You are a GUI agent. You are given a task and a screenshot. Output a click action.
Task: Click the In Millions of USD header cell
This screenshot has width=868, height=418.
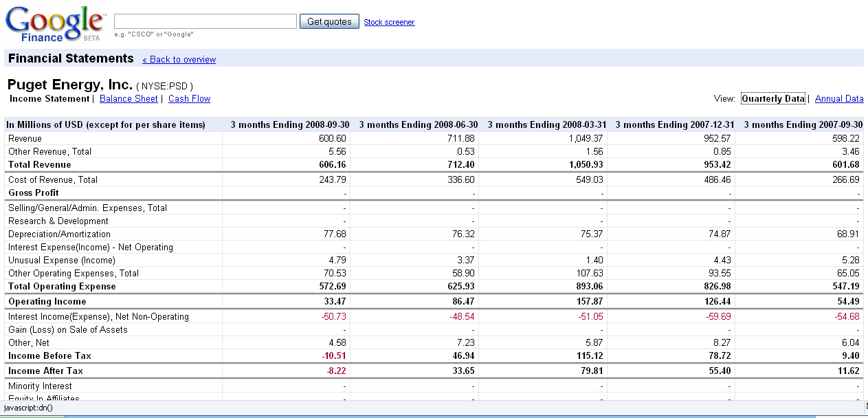107,124
